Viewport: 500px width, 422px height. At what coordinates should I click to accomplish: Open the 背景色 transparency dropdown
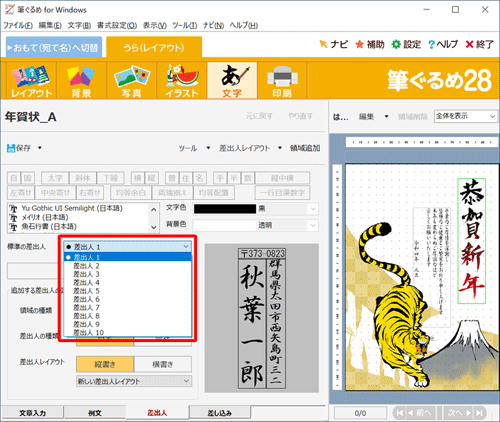(x=313, y=225)
